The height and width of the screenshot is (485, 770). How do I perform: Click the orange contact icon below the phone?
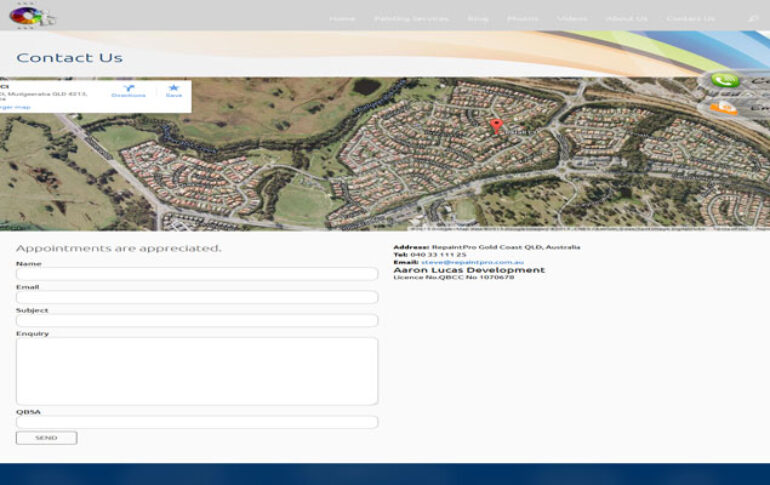click(x=723, y=107)
